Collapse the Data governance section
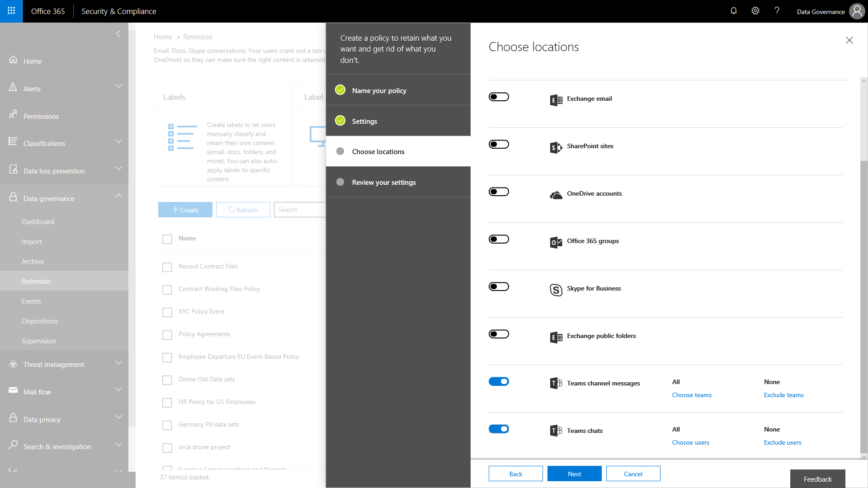Image resolution: width=868 pixels, height=488 pixels. 118,196
